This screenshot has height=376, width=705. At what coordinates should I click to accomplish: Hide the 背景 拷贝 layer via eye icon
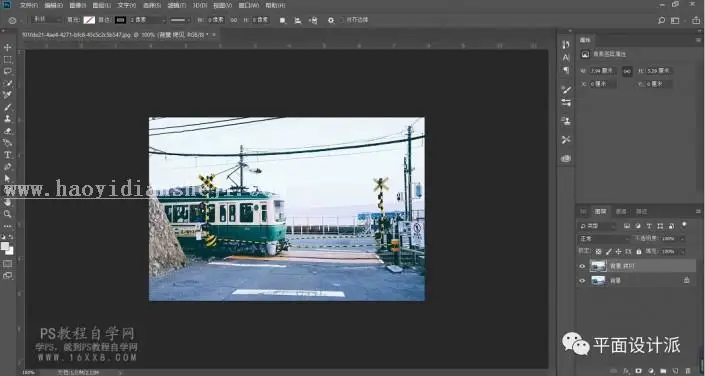(x=582, y=266)
